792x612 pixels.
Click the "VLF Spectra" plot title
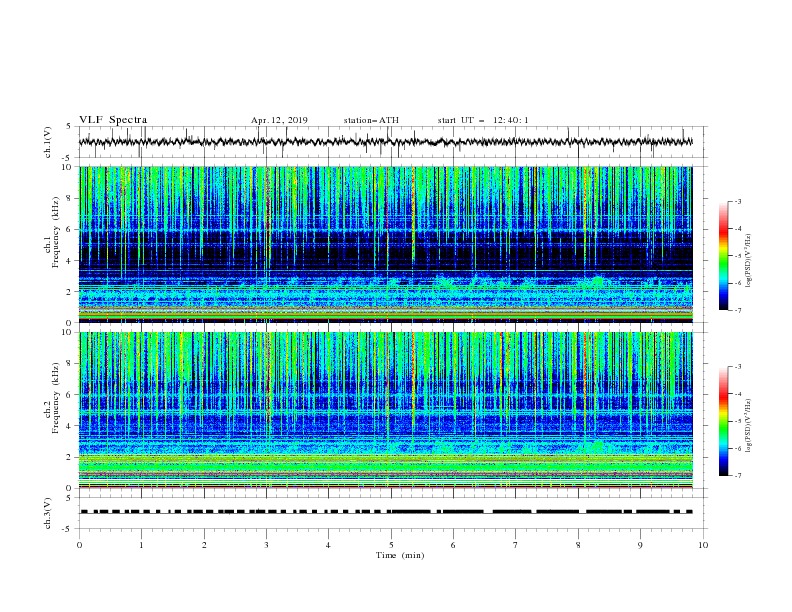pos(113,120)
